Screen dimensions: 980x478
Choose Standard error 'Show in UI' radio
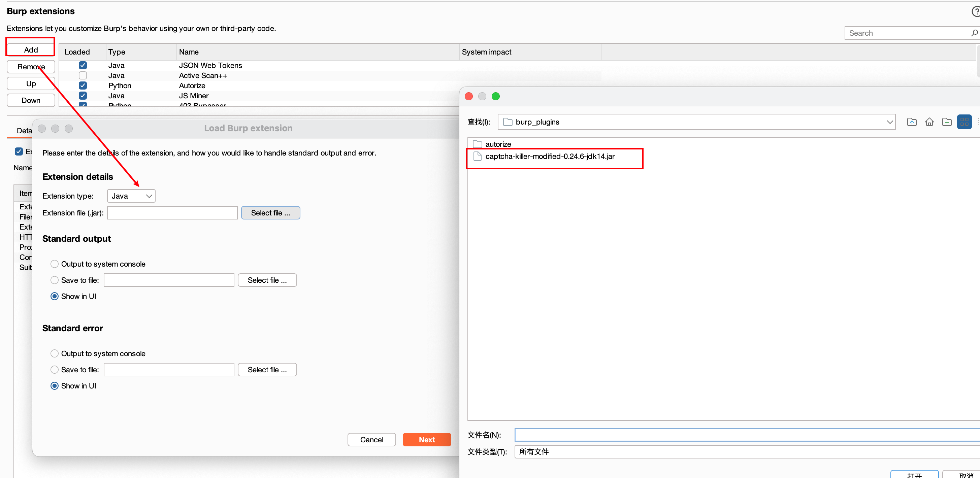pos(55,386)
